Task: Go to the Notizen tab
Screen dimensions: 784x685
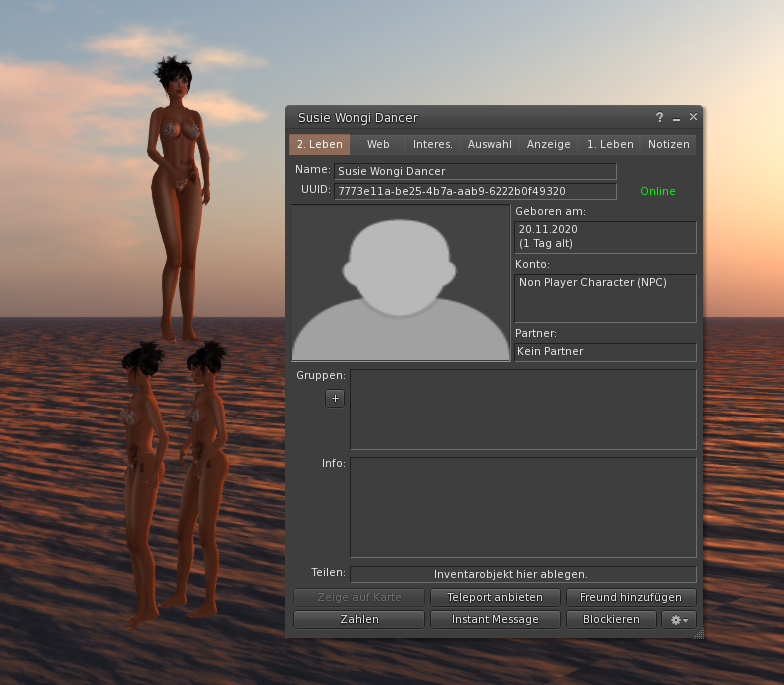Action: click(668, 144)
